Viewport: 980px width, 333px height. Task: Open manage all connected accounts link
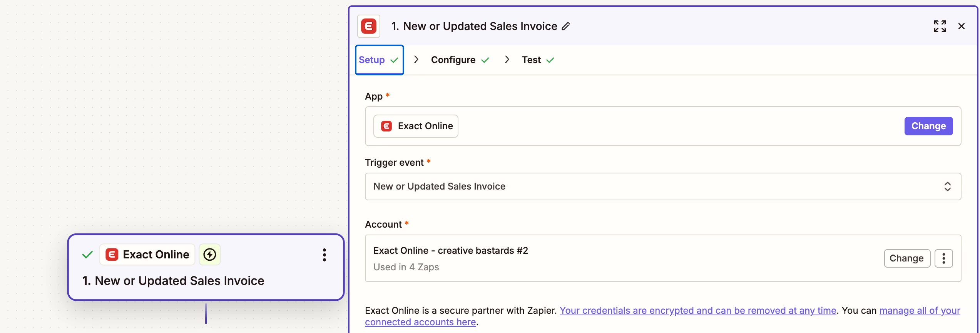coord(920,310)
